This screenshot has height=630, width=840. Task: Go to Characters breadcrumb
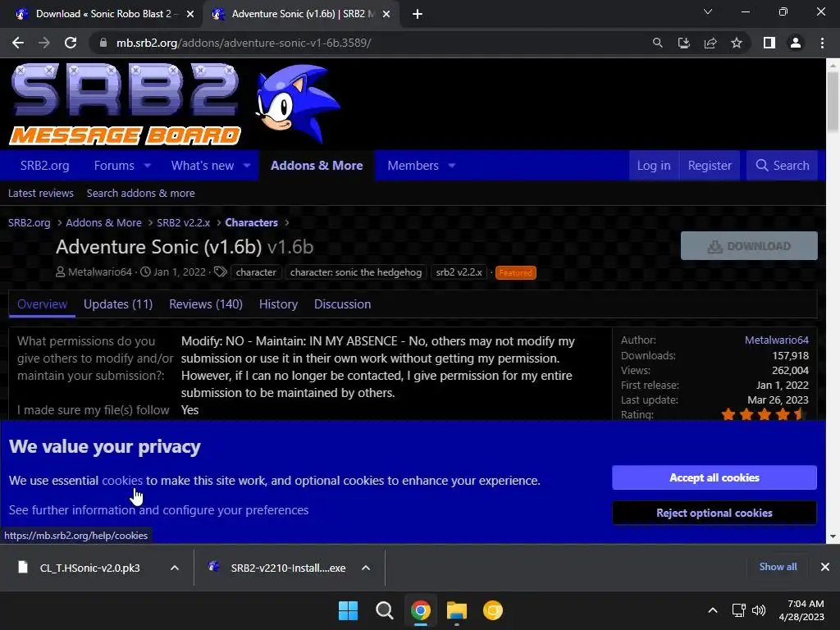point(251,223)
